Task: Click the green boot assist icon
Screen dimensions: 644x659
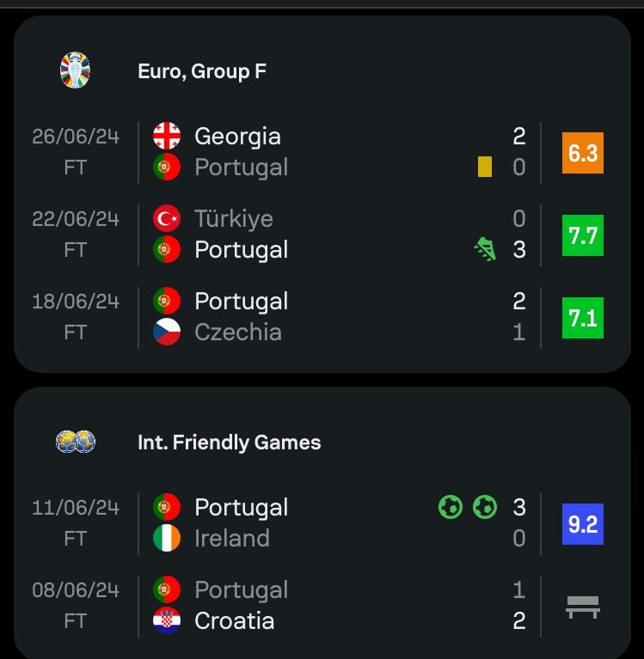Action: (485, 249)
